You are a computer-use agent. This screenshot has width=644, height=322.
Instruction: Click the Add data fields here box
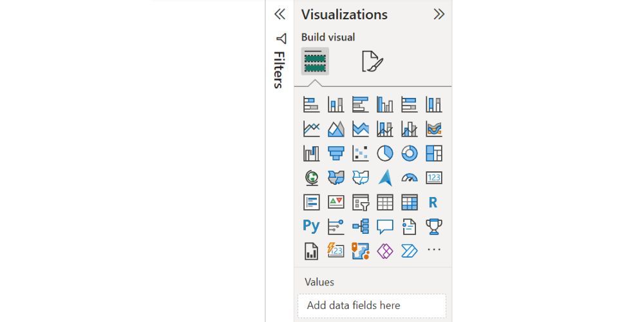(372, 305)
